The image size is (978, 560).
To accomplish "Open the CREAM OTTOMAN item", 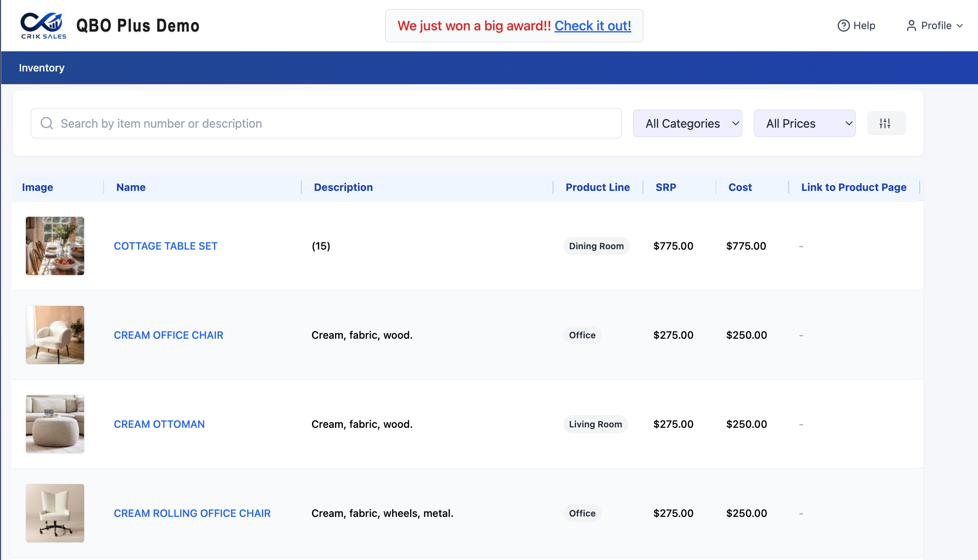I will pos(159,424).
